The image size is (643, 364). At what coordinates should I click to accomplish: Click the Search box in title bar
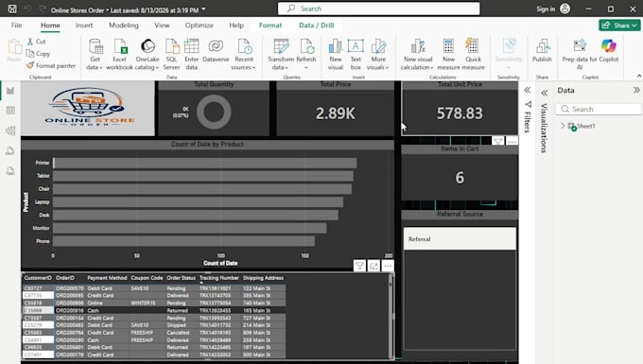pos(378,9)
